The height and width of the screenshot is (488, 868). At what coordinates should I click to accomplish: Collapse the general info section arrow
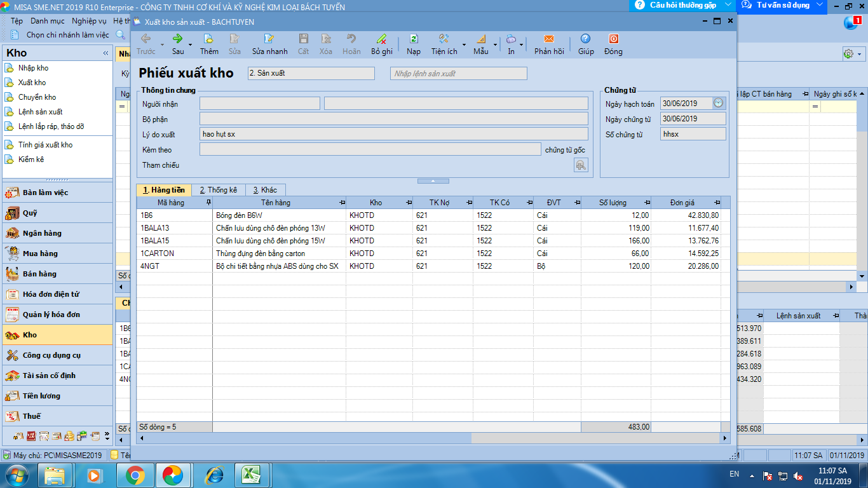(x=432, y=181)
